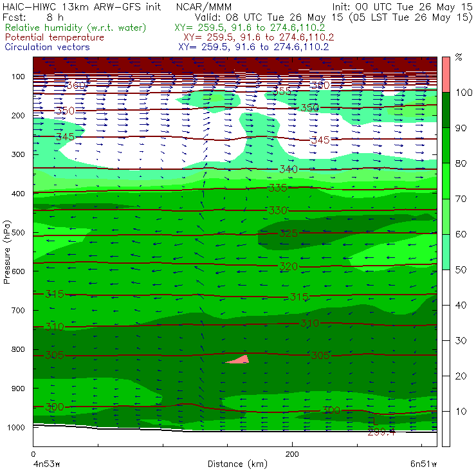
Task: Click the '30' label on the color bar
Action: pos(461,341)
